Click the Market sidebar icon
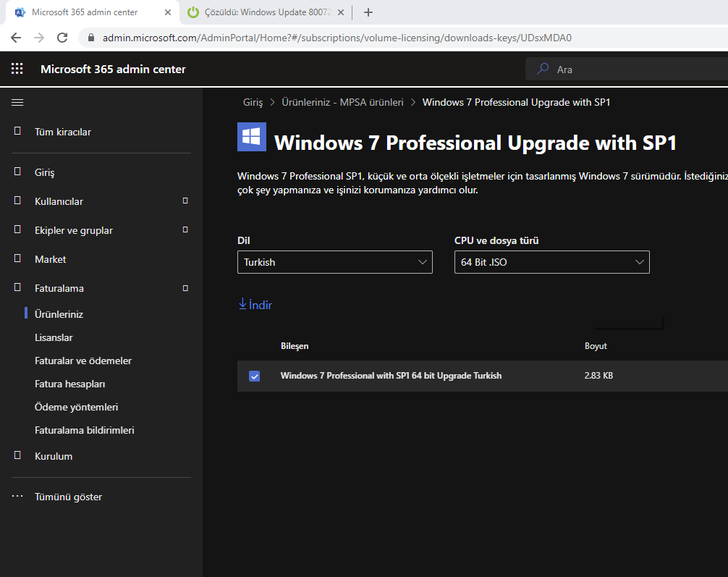 [x=17, y=258]
